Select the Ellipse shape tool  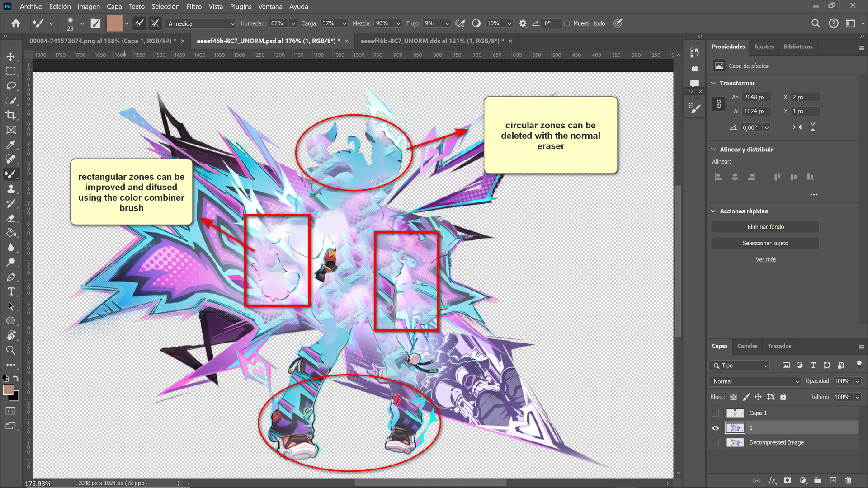pyautogui.click(x=11, y=321)
